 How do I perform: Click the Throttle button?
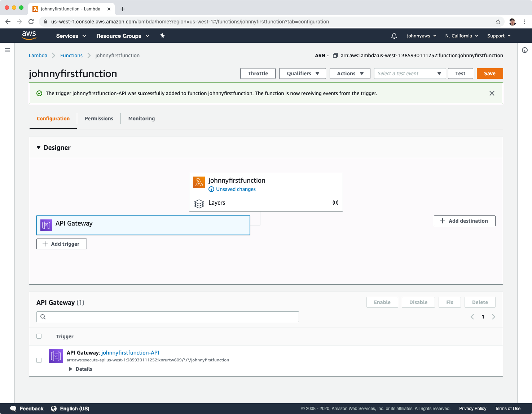(x=258, y=74)
